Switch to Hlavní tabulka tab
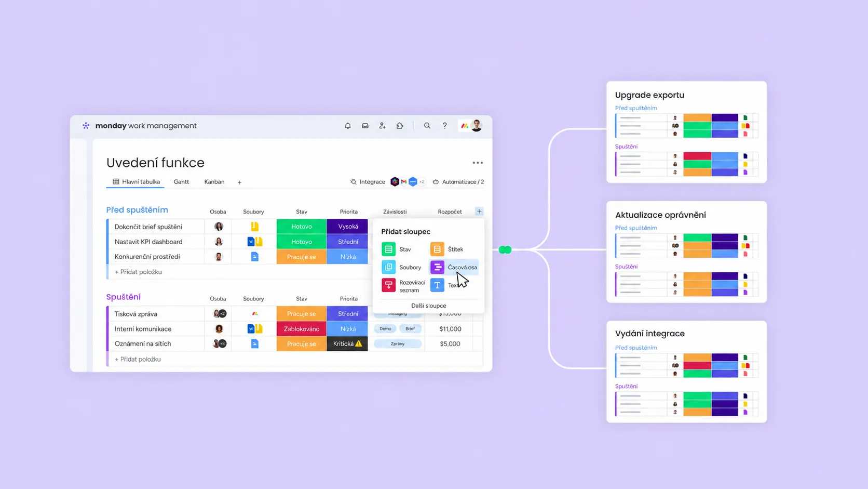This screenshot has width=868, height=489. tap(136, 182)
